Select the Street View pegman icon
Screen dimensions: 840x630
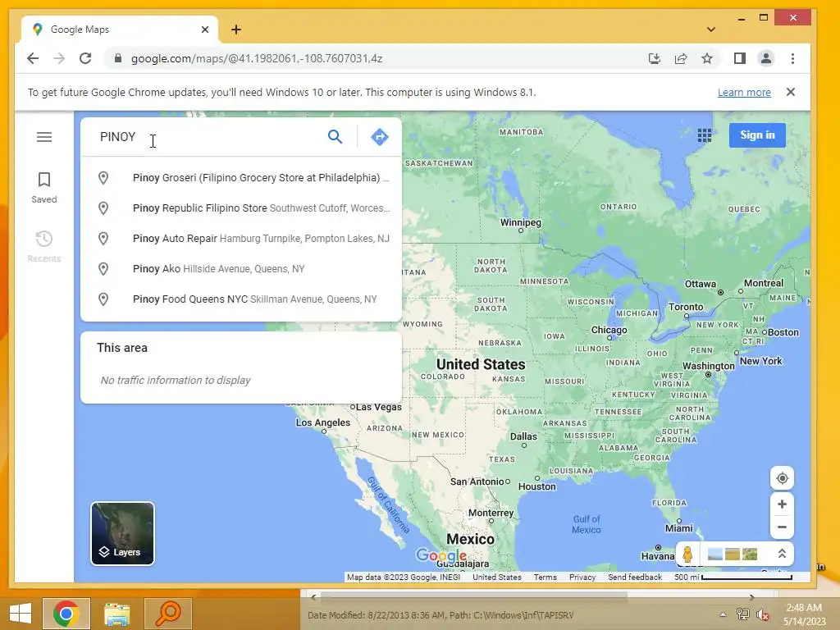pos(687,554)
